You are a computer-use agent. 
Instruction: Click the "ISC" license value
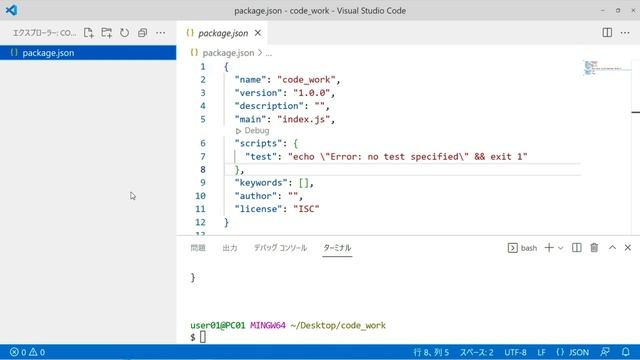(306, 209)
